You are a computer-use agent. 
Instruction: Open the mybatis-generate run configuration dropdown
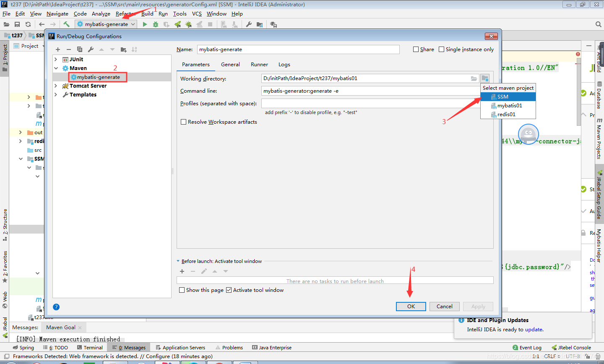click(106, 24)
